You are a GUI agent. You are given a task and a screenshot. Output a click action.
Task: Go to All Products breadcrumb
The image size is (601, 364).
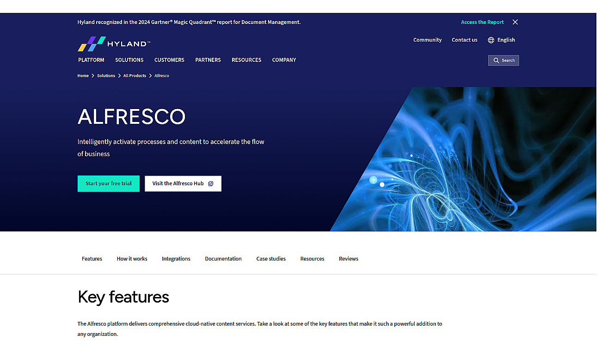click(135, 76)
